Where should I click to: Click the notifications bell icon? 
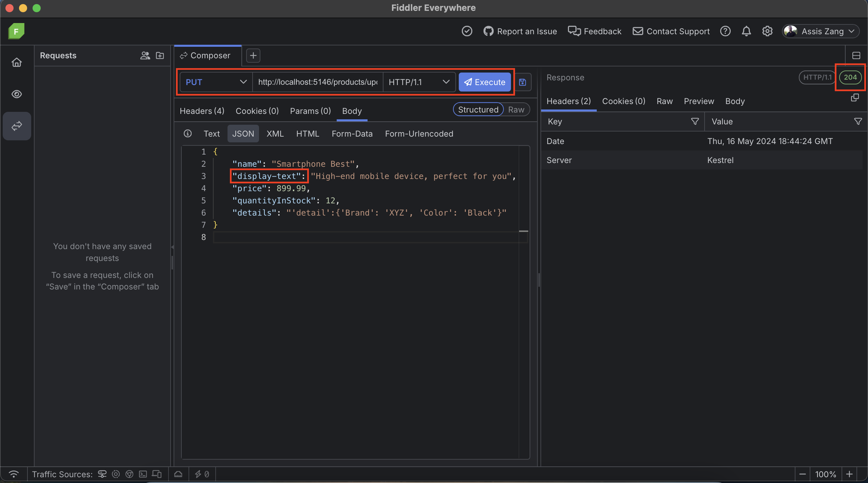(746, 31)
